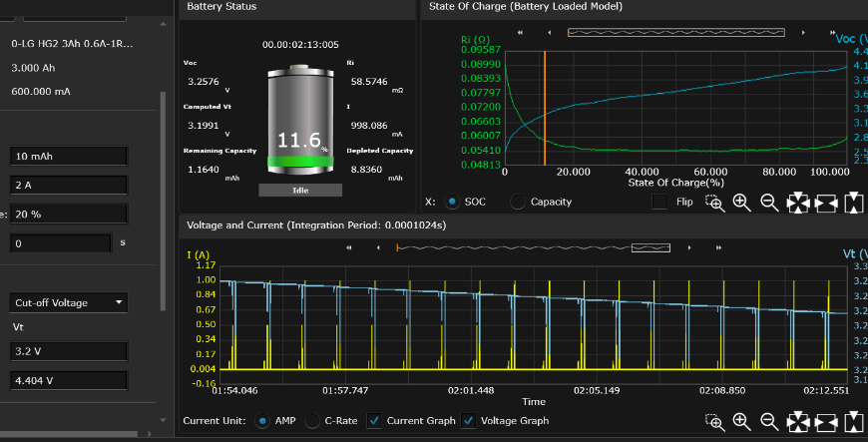Click the Ri value 58.5746
The width and height of the screenshot is (868, 442).
(x=369, y=82)
